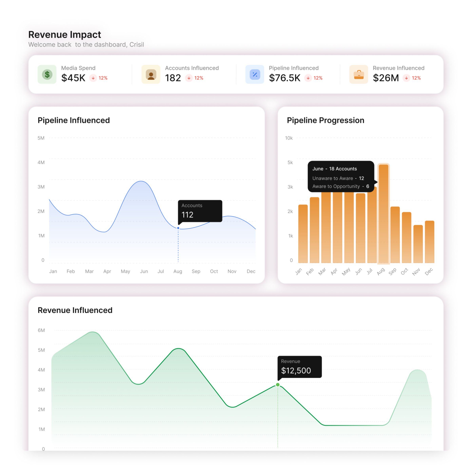
Task: Click the Pipeline Progression card title
Action: click(x=325, y=120)
